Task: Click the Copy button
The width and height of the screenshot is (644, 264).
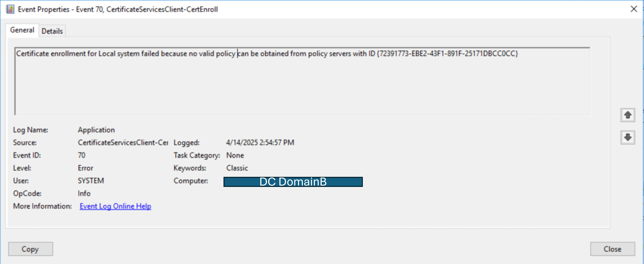Action: (30, 249)
